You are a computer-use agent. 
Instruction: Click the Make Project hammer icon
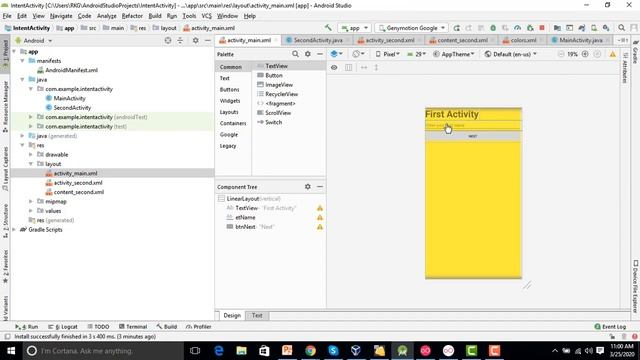[328, 28]
